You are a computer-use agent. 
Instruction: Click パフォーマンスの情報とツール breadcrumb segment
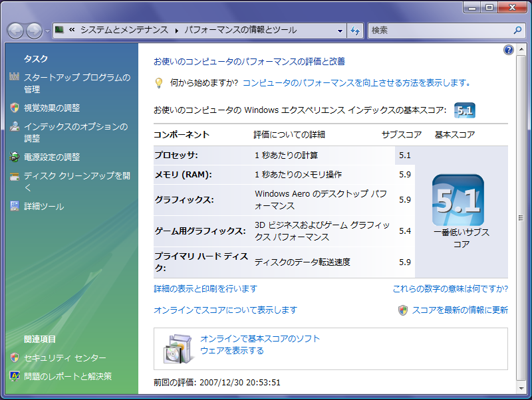pyautogui.click(x=241, y=30)
